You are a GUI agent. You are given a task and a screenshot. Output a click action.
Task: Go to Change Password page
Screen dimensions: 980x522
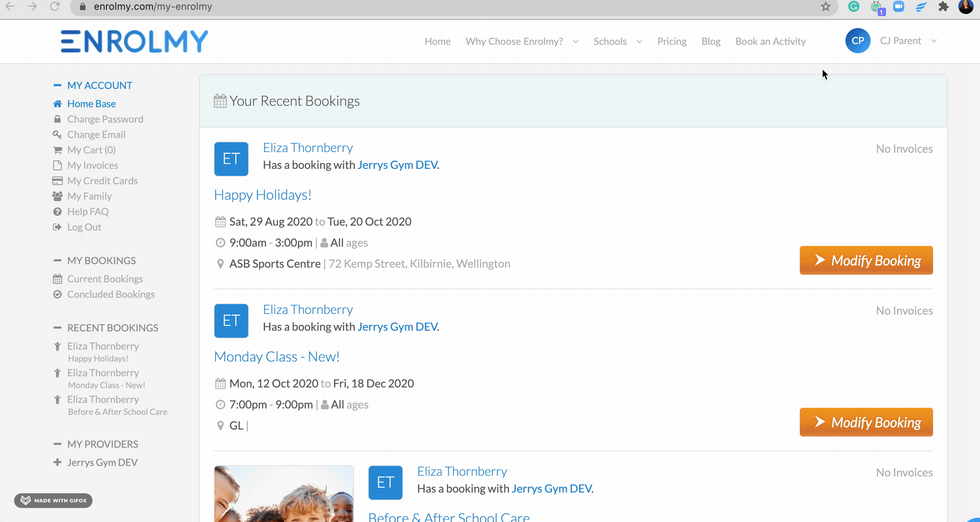tap(105, 119)
